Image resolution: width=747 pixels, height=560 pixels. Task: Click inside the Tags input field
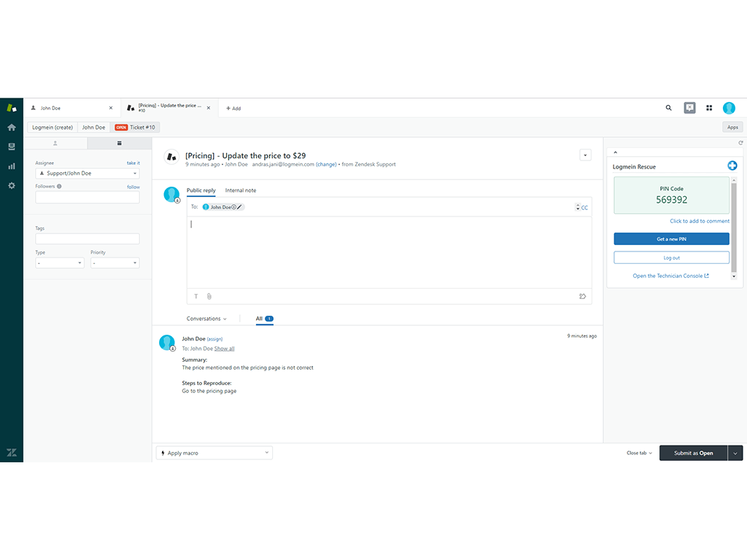(87, 238)
